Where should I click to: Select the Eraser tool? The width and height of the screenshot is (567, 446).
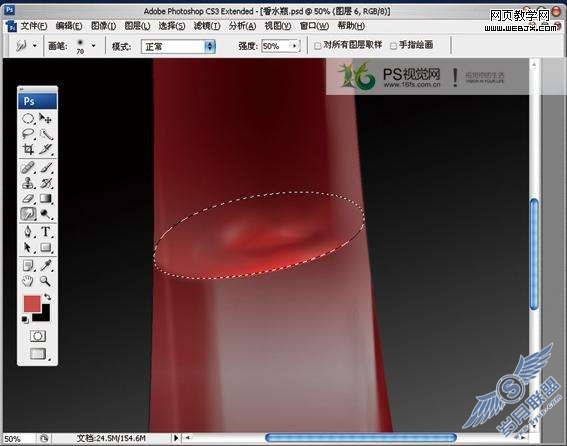(28, 199)
